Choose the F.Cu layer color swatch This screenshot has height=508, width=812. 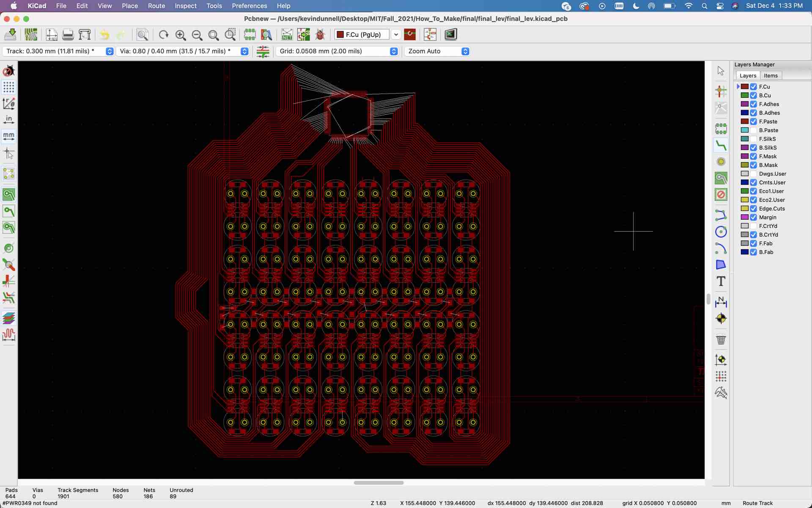745,86
